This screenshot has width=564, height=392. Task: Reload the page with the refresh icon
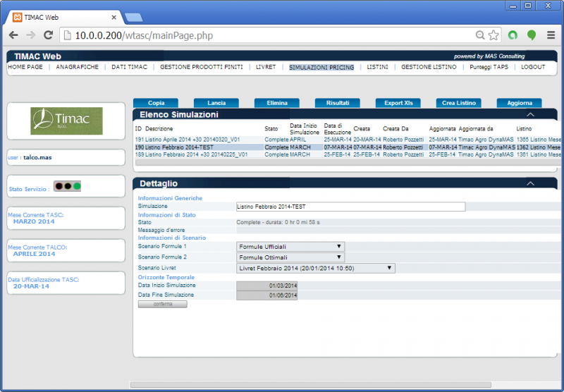[48, 35]
